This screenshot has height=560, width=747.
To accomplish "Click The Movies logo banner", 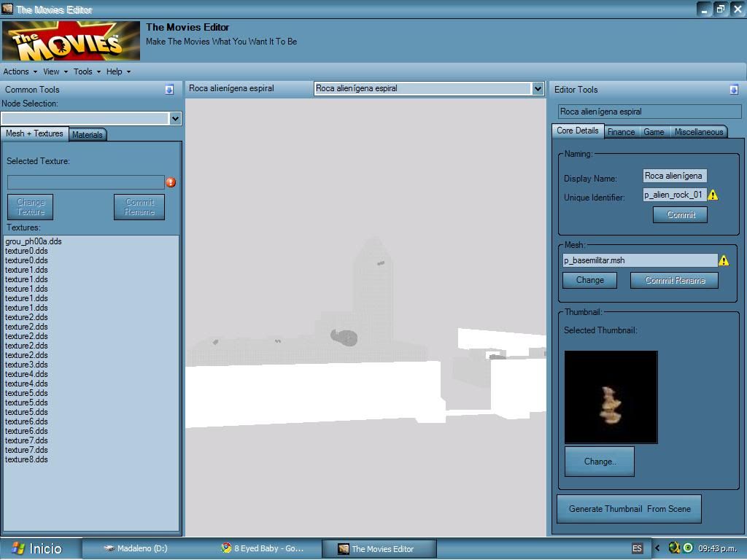I will tap(71, 41).
